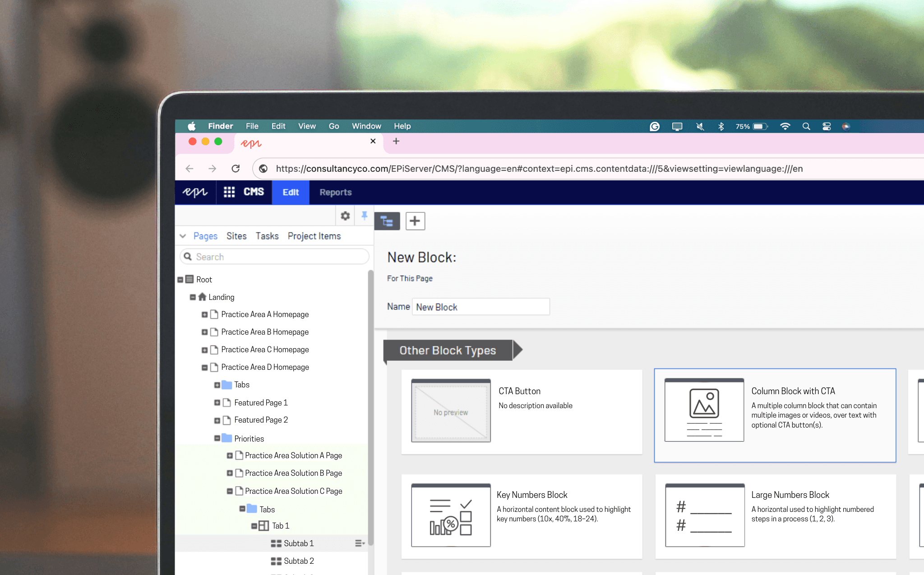Select Subtab 2 in the tree
Viewport: 924px width, 575px height.
coord(299,561)
